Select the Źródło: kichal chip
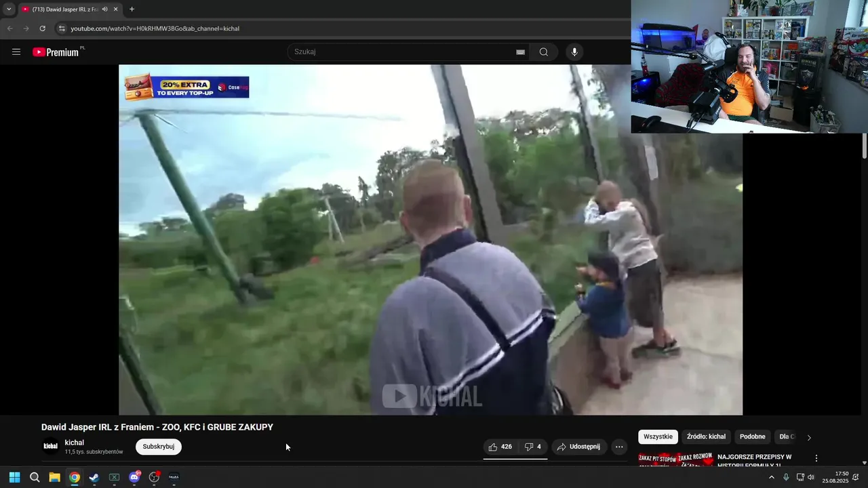This screenshot has width=868, height=488. 706,437
